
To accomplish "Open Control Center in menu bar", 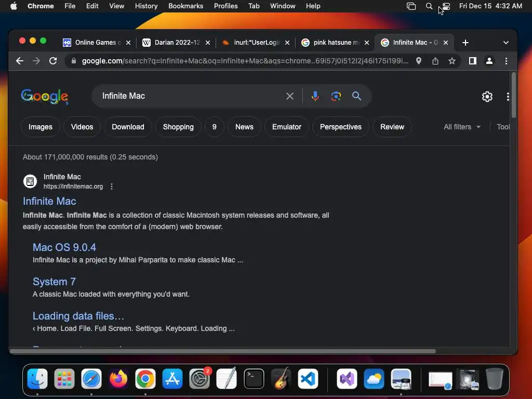I will tap(446, 6).
